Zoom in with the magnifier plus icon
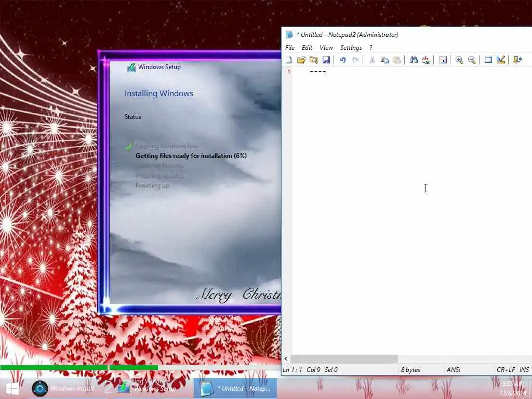 (459, 60)
